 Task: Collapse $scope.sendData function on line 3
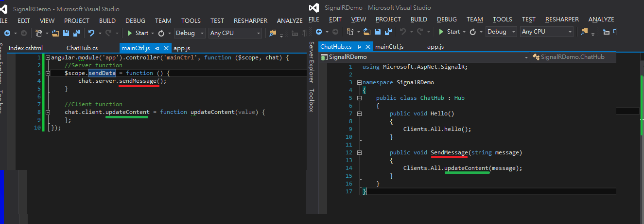(x=48, y=73)
